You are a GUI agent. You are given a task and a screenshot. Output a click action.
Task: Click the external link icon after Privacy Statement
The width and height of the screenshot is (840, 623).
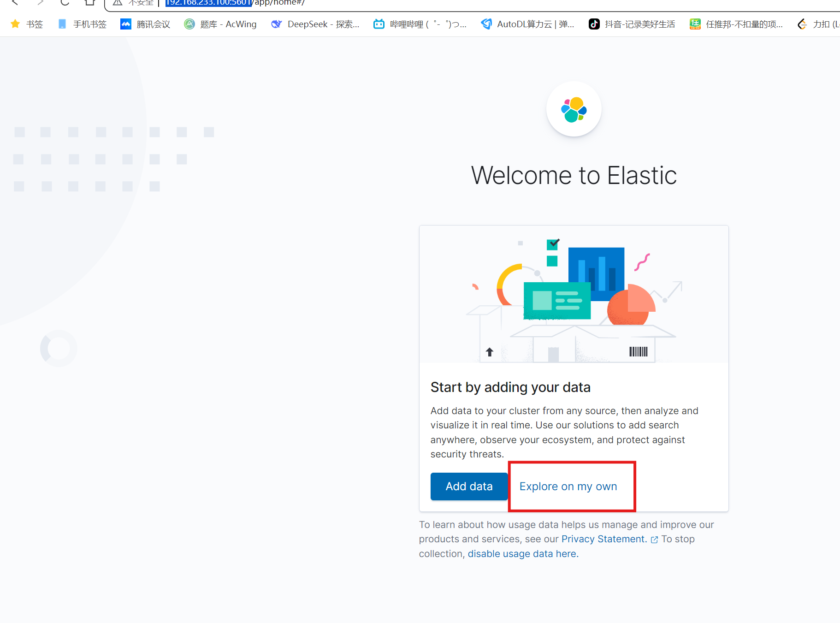pos(654,540)
